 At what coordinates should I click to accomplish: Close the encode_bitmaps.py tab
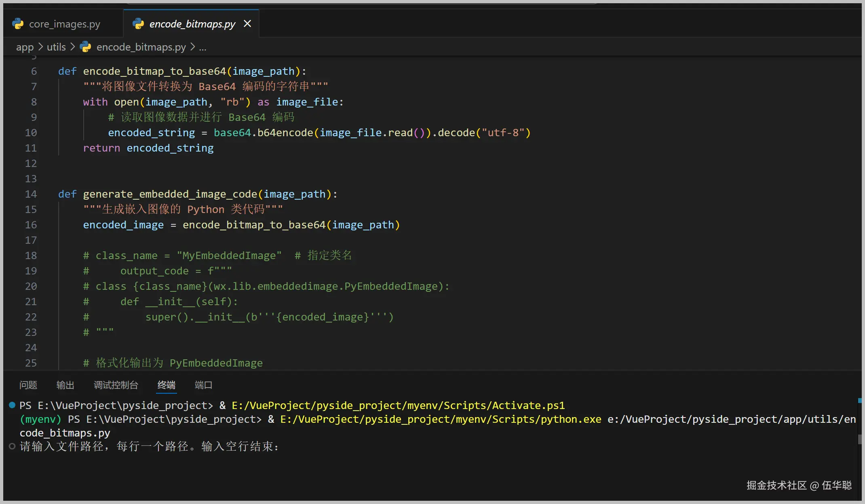click(247, 24)
